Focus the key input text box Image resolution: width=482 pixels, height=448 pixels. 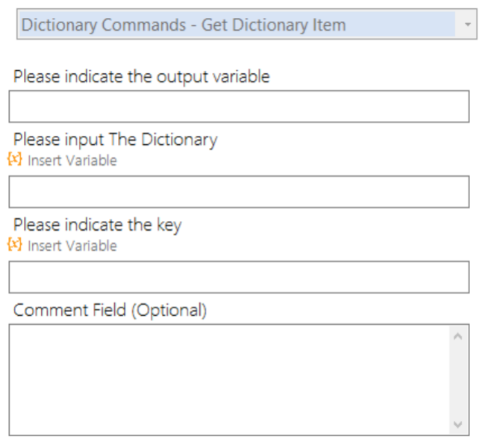[x=239, y=277]
